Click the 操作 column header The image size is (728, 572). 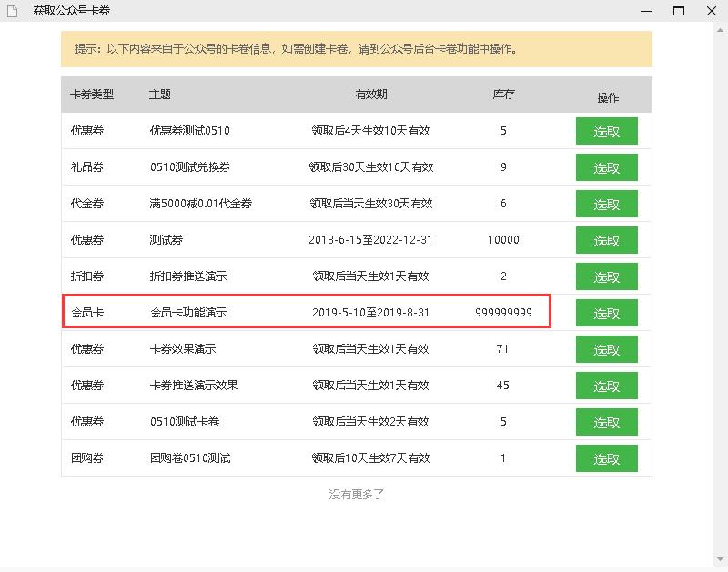point(608,97)
